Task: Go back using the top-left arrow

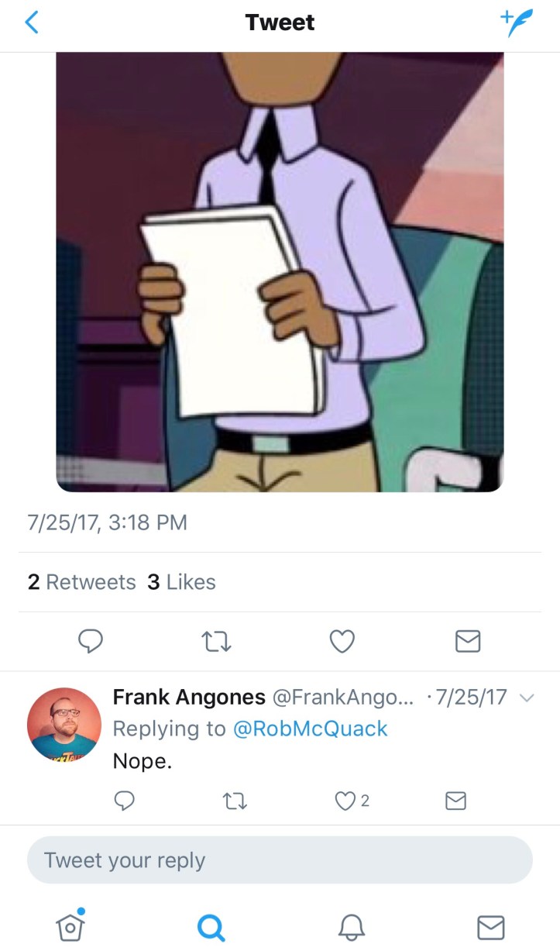Action: (x=31, y=23)
